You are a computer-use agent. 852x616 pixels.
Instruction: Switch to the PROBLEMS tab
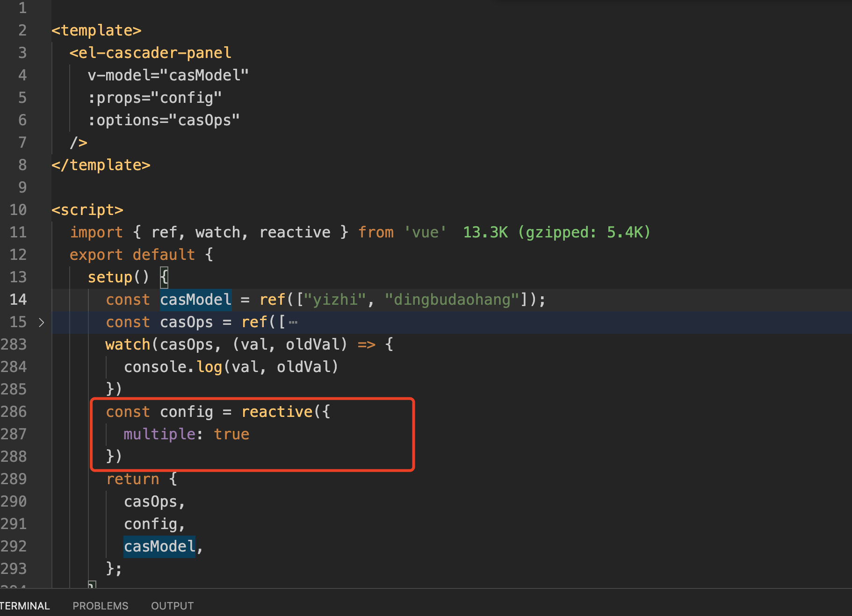click(100, 606)
